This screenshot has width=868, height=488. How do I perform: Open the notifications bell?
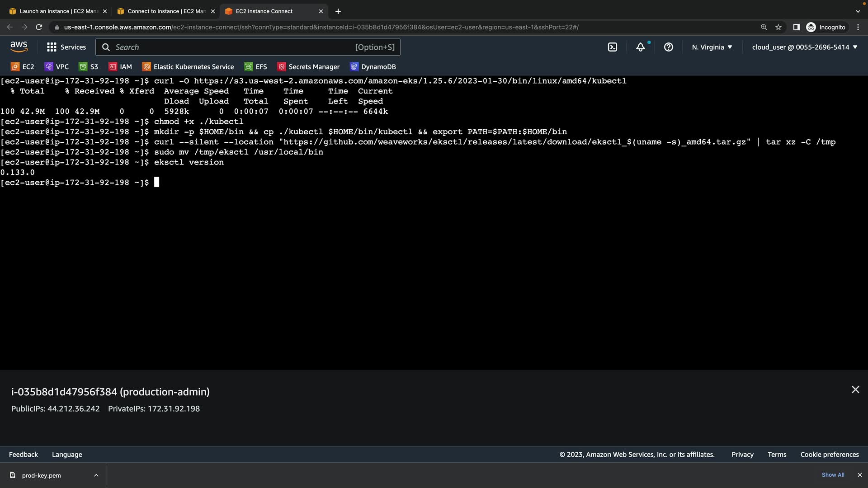pyautogui.click(x=640, y=47)
